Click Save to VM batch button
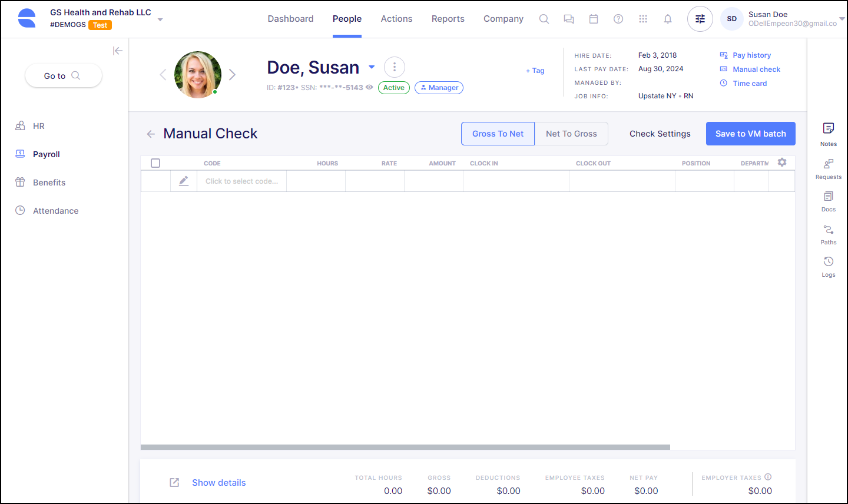This screenshot has width=848, height=504. (x=750, y=134)
